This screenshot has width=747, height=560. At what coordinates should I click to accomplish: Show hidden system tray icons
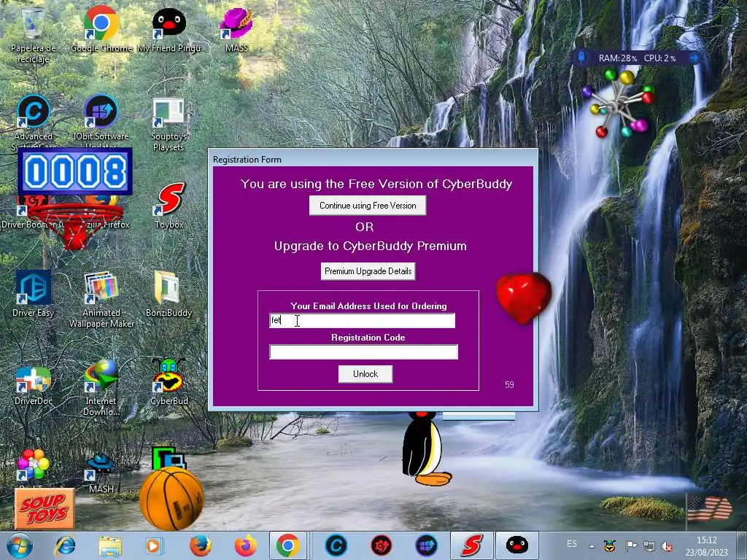[x=592, y=546]
